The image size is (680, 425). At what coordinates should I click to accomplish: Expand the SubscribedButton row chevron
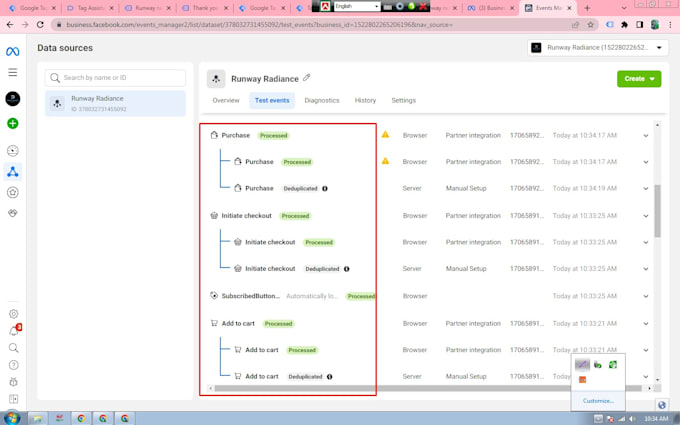(x=645, y=296)
